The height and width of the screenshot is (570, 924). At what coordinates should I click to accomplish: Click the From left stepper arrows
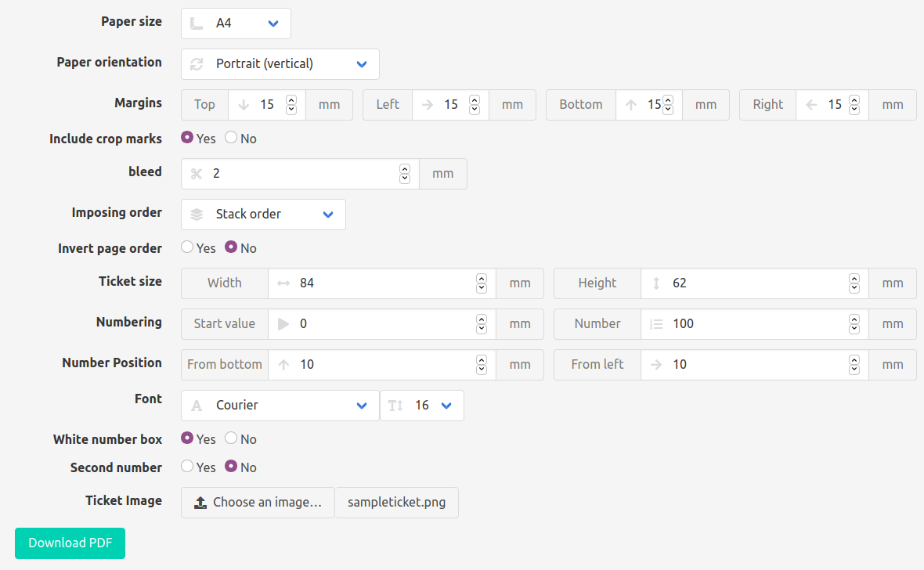click(854, 365)
